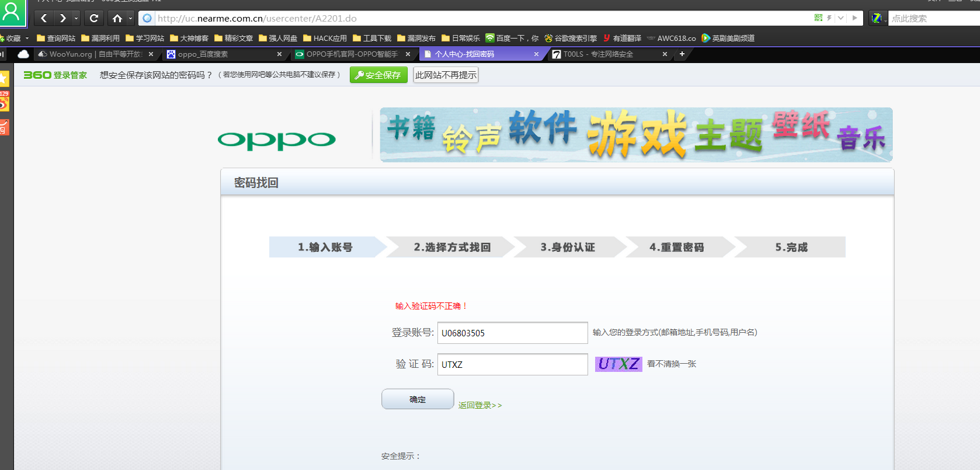Click the browser back arrow button
Viewport: 980px width, 470px height.
click(44, 18)
